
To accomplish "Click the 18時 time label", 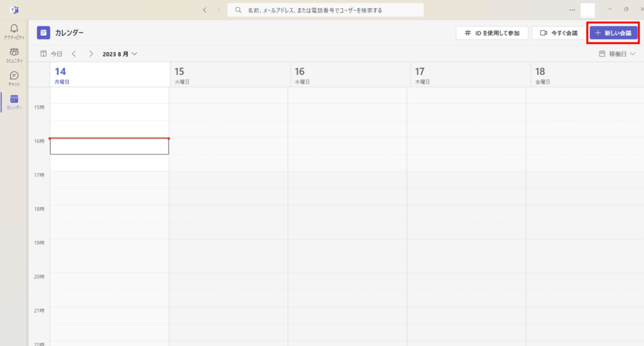I will pyautogui.click(x=39, y=209).
